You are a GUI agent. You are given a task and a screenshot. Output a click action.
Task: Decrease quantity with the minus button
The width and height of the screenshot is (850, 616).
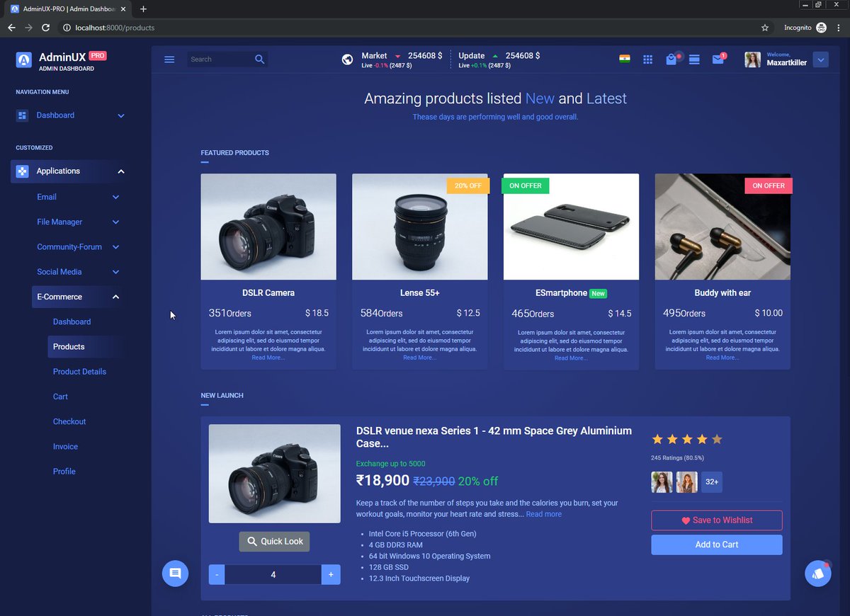[217, 575]
